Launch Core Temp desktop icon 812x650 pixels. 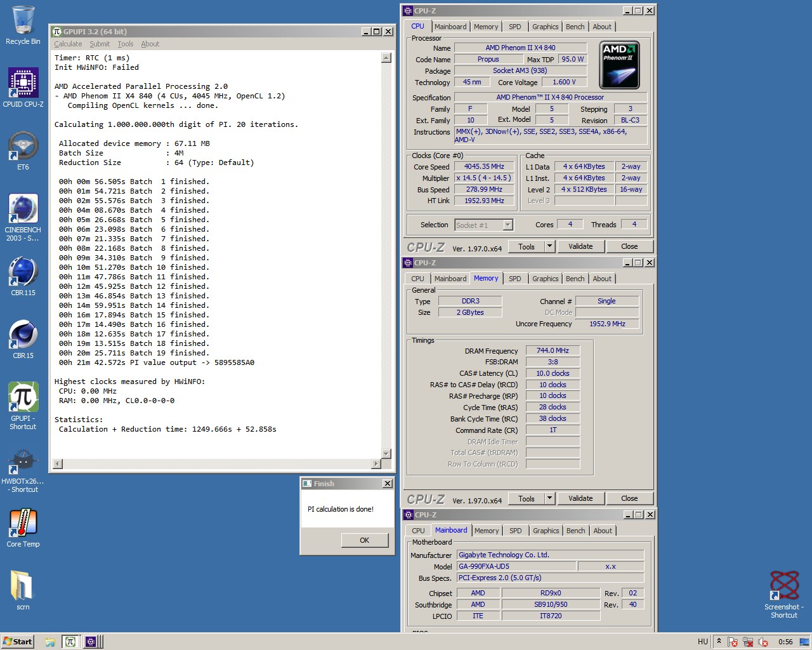pos(23,527)
